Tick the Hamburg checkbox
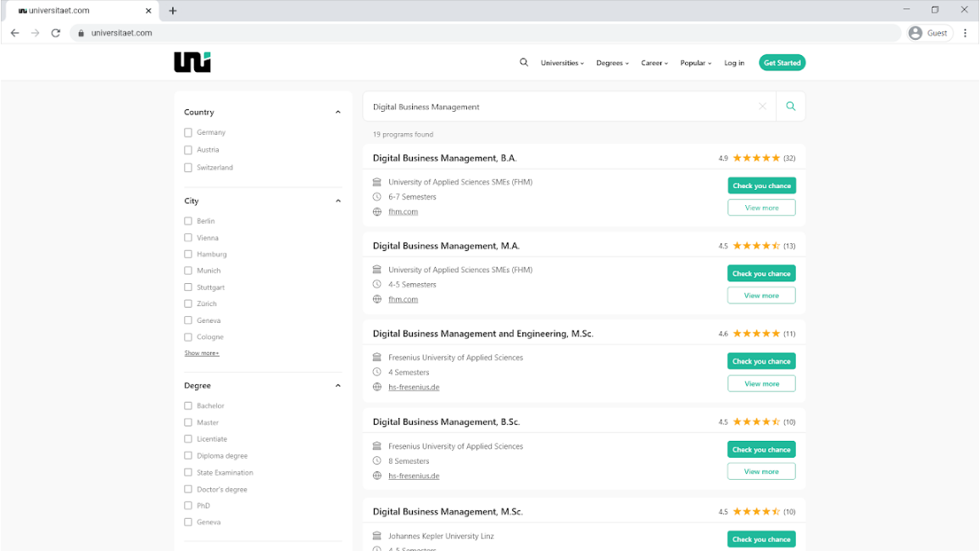Image resolution: width=980 pixels, height=551 pixels. click(x=188, y=254)
